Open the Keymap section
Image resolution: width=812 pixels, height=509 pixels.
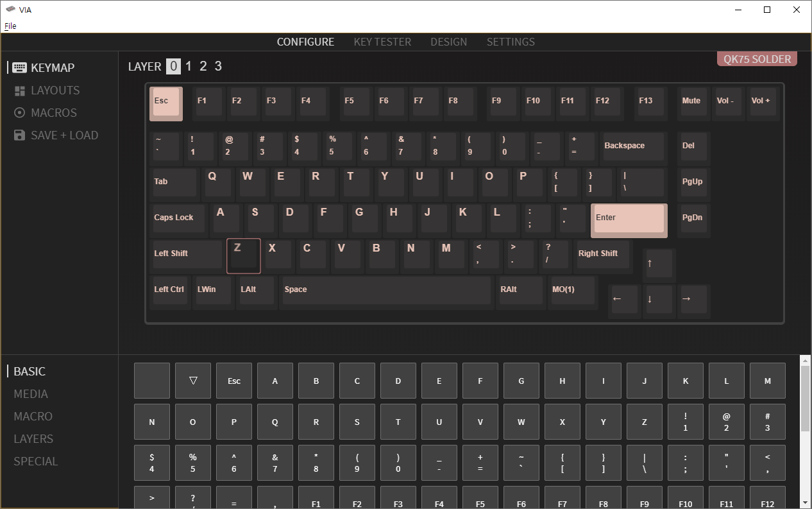coord(44,67)
